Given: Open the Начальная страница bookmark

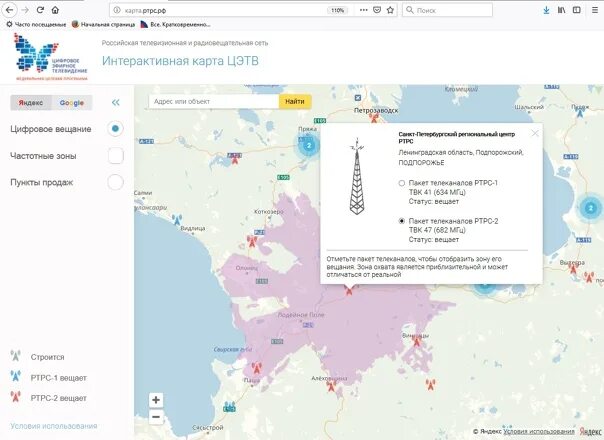Looking at the screenshot, I should coord(103,24).
